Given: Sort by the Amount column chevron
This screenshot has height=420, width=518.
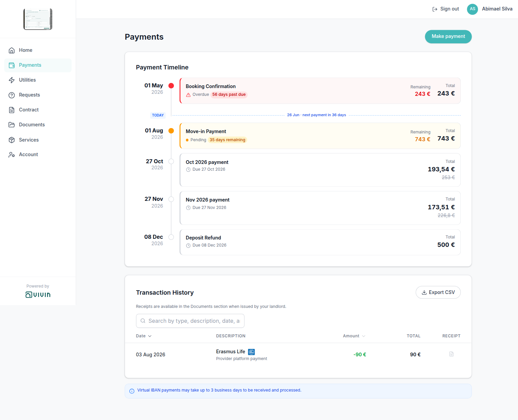Looking at the screenshot, I should click(364, 336).
